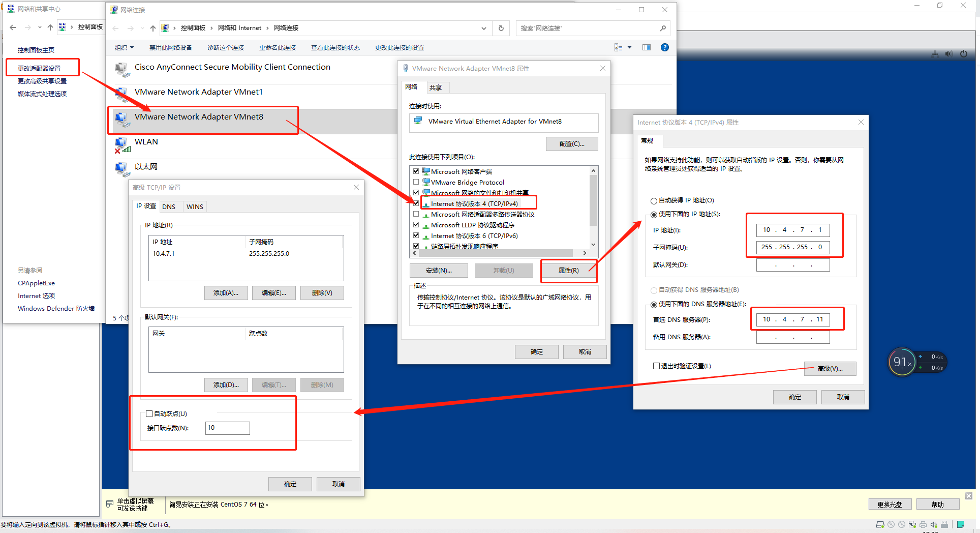The image size is (980, 533).
Task: Select 使用下面的 IP 地址 radio button
Action: tap(654, 215)
